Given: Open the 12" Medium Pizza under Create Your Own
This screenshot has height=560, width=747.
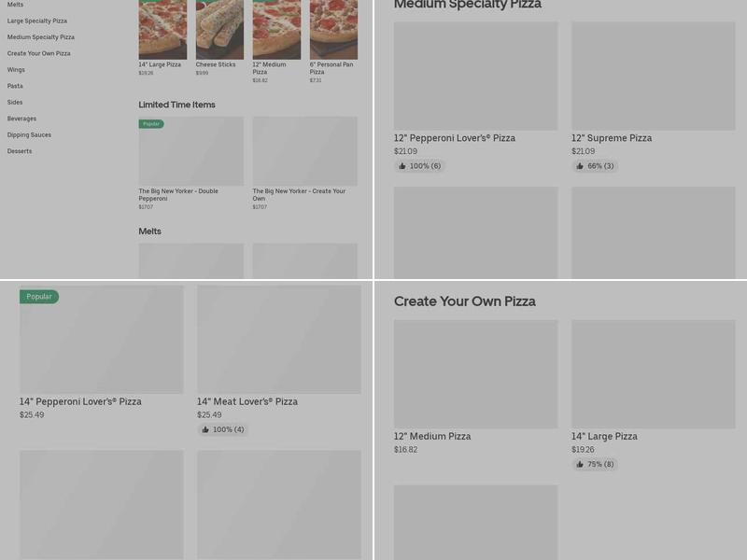Looking at the screenshot, I should pyautogui.click(x=475, y=373).
